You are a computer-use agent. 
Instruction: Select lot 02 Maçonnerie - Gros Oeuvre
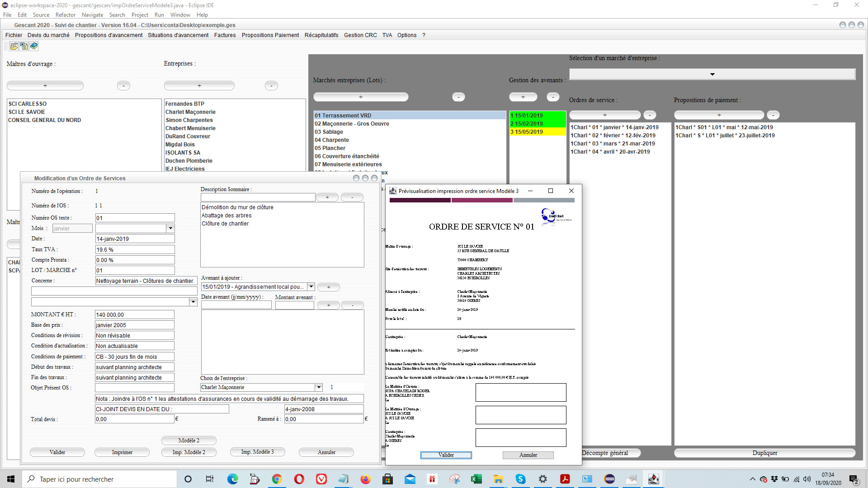(x=410, y=124)
